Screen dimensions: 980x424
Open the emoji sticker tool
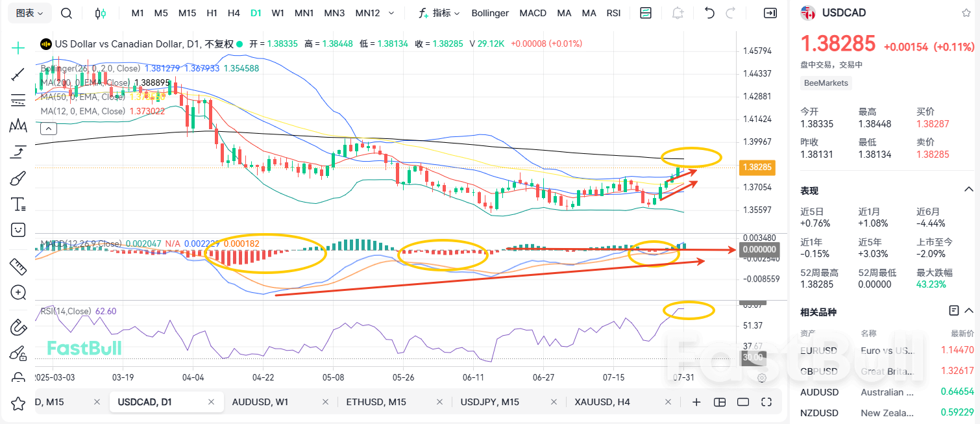[18, 229]
